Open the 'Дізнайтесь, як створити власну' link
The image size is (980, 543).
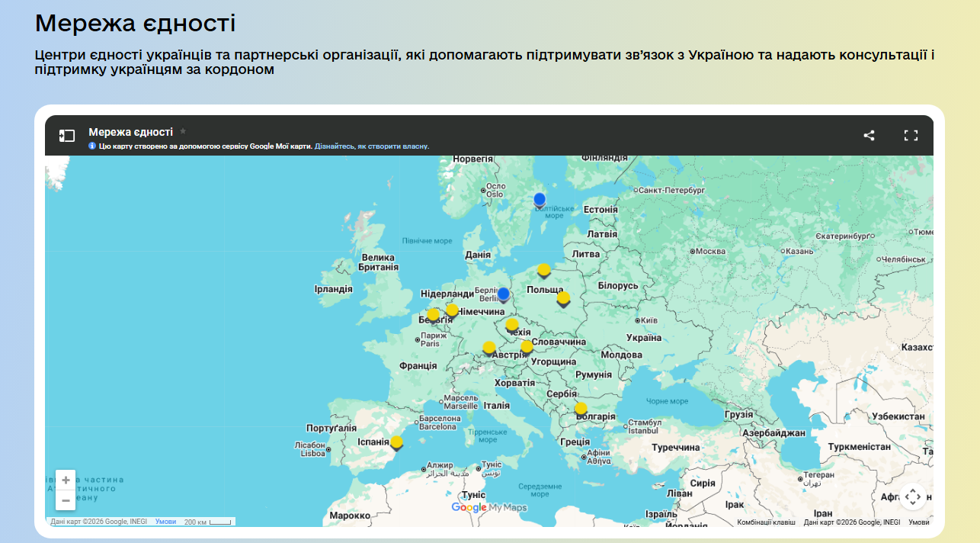372,146
